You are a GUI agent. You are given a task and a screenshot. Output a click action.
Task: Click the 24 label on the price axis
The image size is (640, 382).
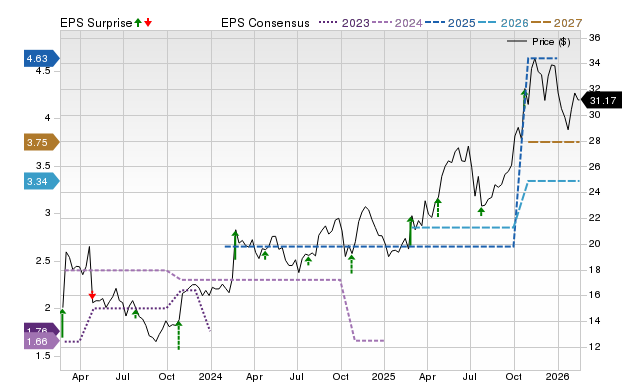point(594,191)
